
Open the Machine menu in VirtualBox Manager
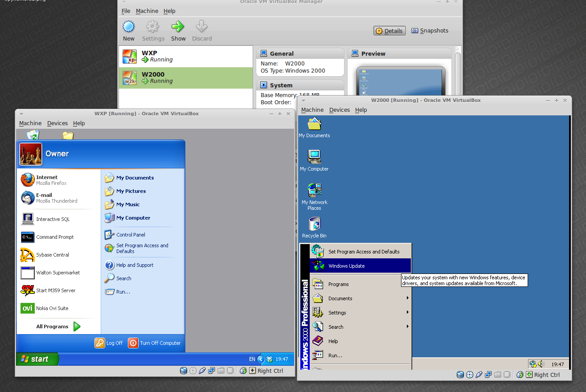tap(147, 11)
